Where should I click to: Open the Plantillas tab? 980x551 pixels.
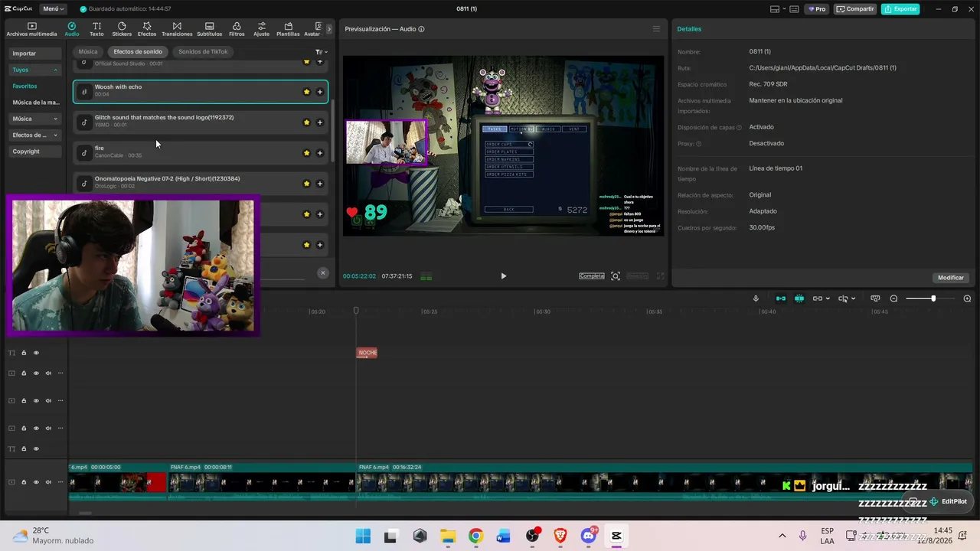pos(288,29)
